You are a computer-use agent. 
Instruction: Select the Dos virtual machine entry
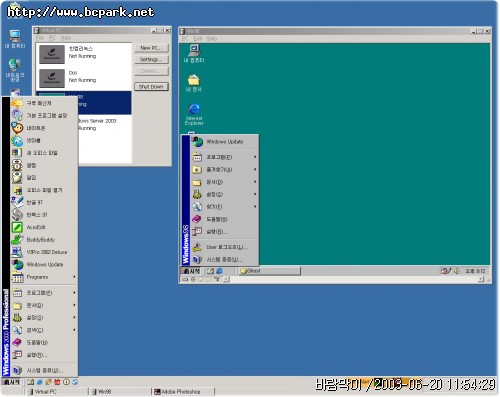tap(84, 78)
